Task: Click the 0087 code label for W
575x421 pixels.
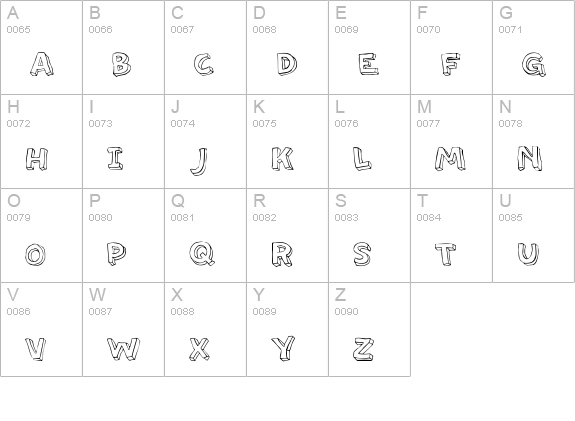Action: click(100, 311)
